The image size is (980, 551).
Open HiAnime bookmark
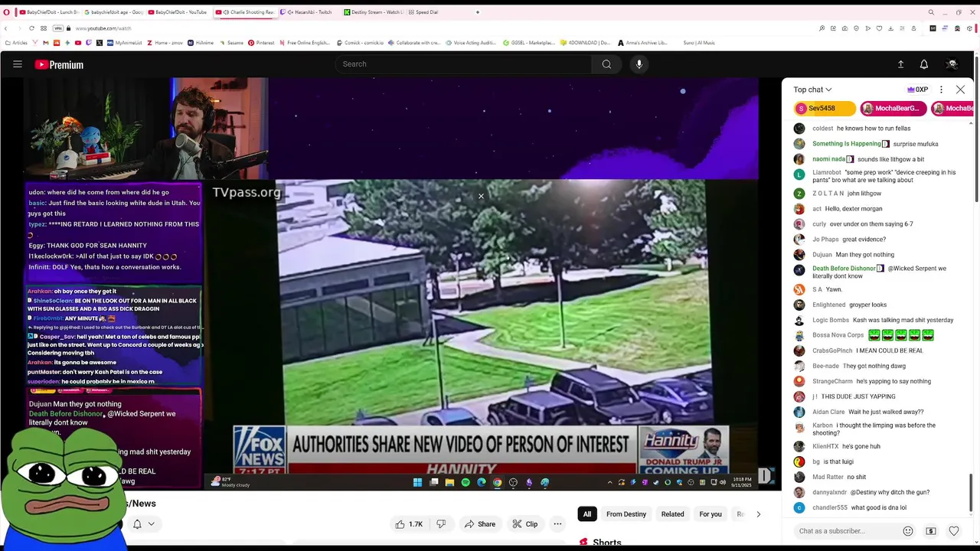(x=201, y=43)
